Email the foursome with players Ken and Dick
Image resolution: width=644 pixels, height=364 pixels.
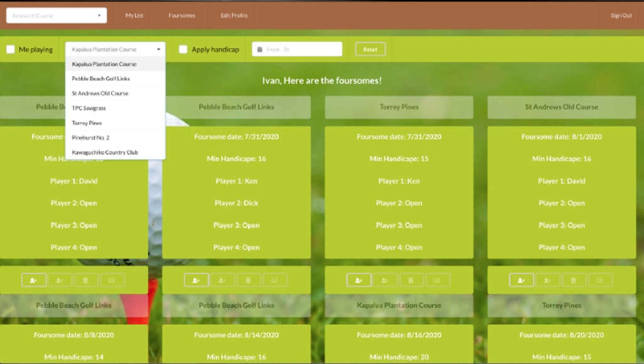pos(275,280)
